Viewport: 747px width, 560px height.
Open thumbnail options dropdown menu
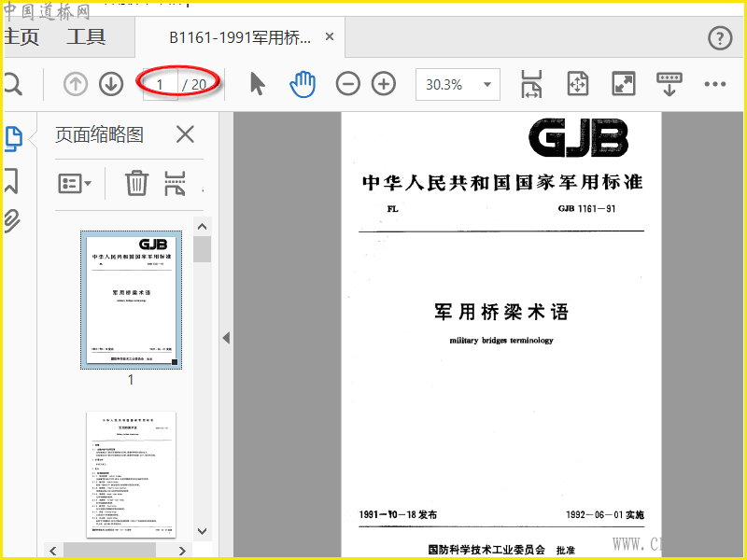coord(75,183)
